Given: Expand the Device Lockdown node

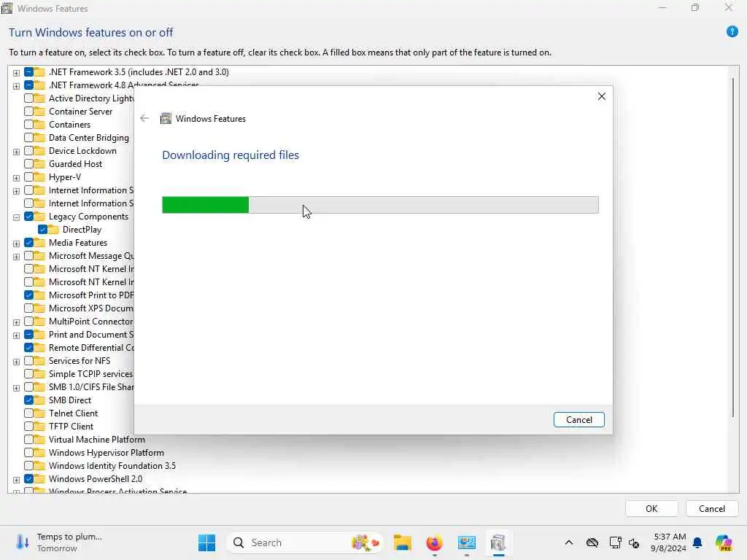Looking at the screenshot, I should point(16,152).
